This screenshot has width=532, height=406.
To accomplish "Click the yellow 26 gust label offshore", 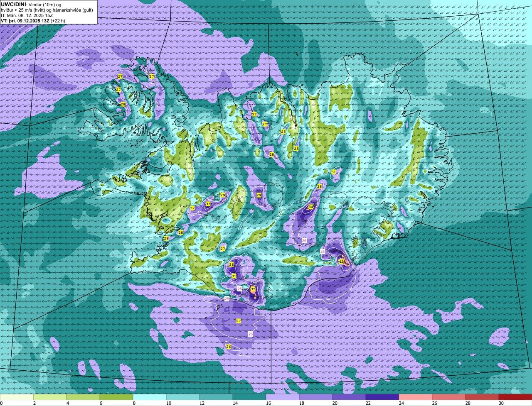I will pos(228,347).
